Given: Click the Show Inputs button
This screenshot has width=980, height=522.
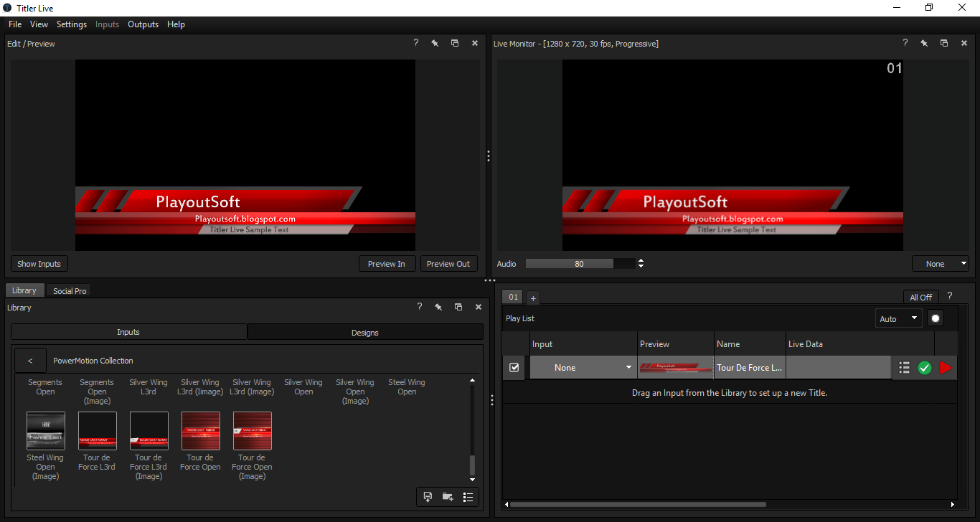Looking at the screenshot, I should click(39, 264).
